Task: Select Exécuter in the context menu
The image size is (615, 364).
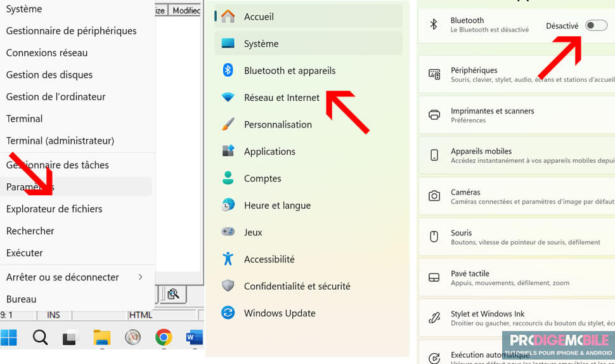Action: 24,253
